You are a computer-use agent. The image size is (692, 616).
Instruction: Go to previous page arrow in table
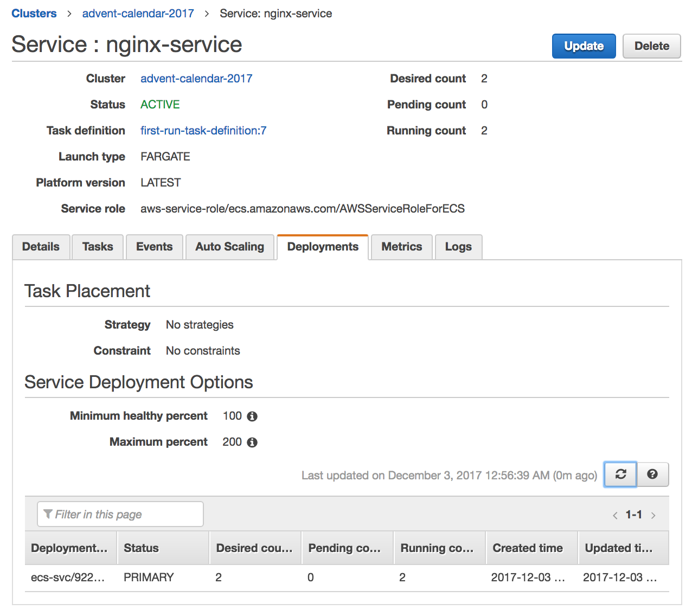(x=615, y=515)
